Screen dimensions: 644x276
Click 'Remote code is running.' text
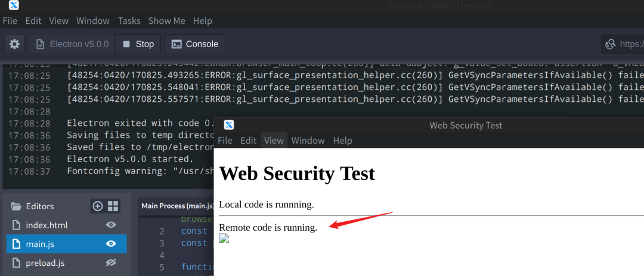tap(268, 227)
